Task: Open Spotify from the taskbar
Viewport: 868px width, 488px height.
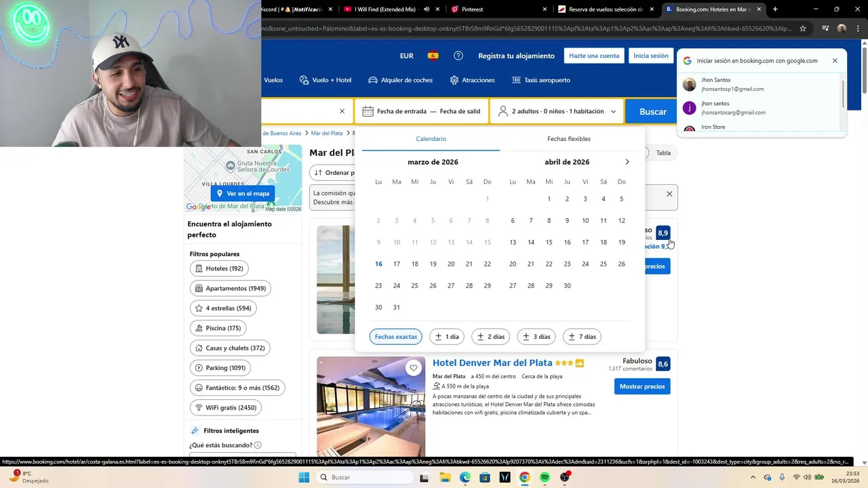Action: tap(545, 477)
